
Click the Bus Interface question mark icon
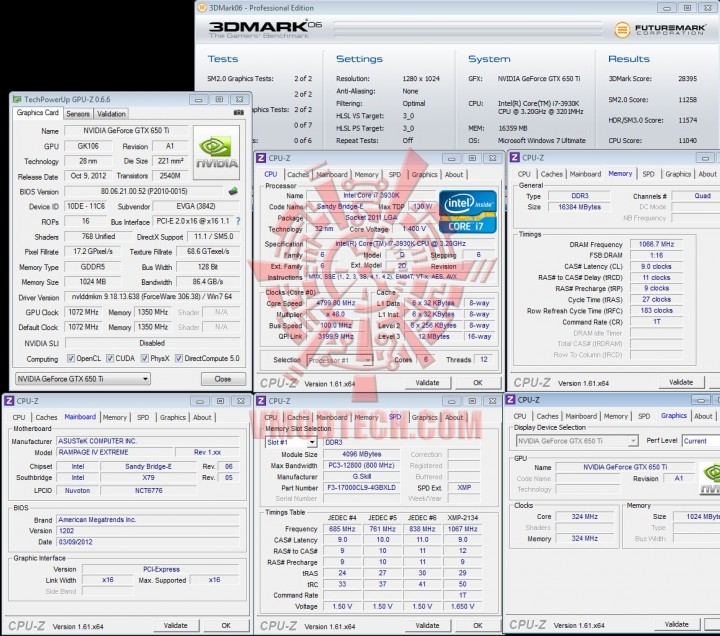[x=238, y=221]
